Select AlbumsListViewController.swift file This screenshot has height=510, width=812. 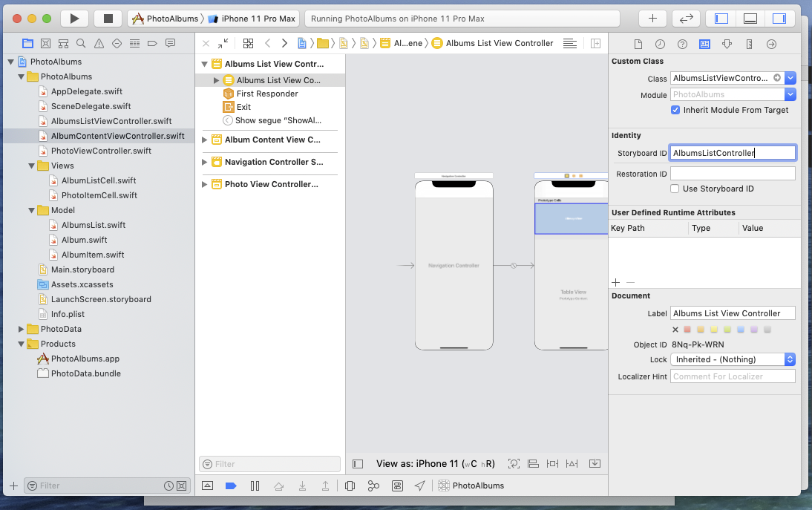coord(111,121)
